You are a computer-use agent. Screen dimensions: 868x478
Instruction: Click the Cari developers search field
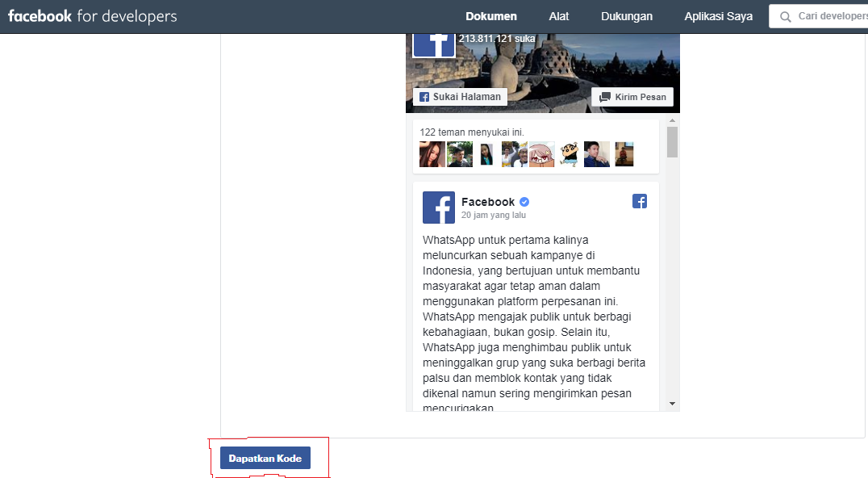click(x=819, y=17)
